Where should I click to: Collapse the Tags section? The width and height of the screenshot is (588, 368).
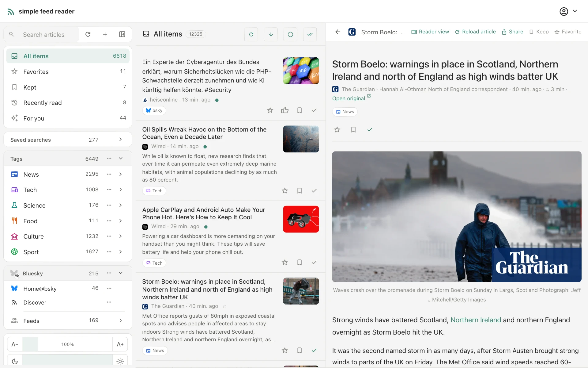coord(121,159)
